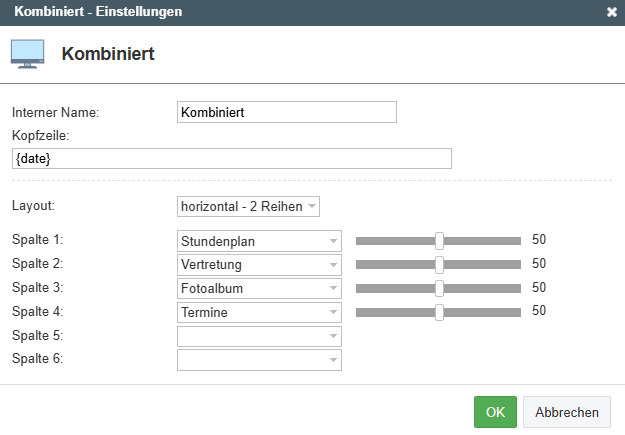Open the Layout dropdown showing horizontal - 2 Reihen
Image resolution: width=625 pixels, height=435 pixels.
[x=248, y=207]
